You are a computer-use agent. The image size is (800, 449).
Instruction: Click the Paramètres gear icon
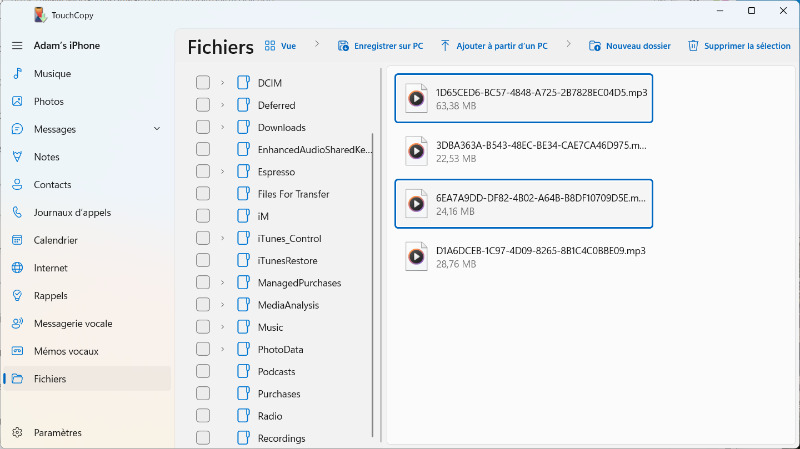click(17, 433)
